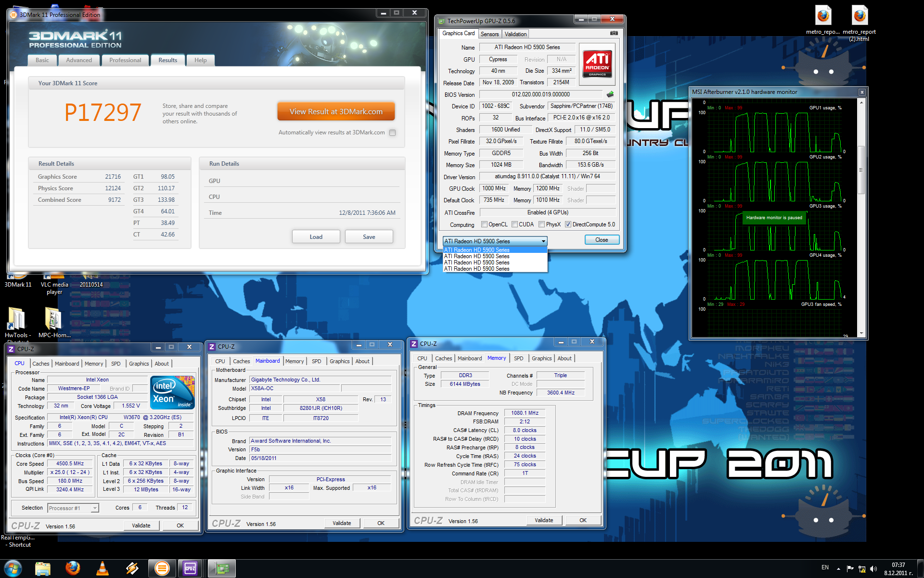This screenshot has width=924, height=578.
Task: Open the Caches tab in the CPU-Z Mainboard window
Action: (x=241, y=361)
